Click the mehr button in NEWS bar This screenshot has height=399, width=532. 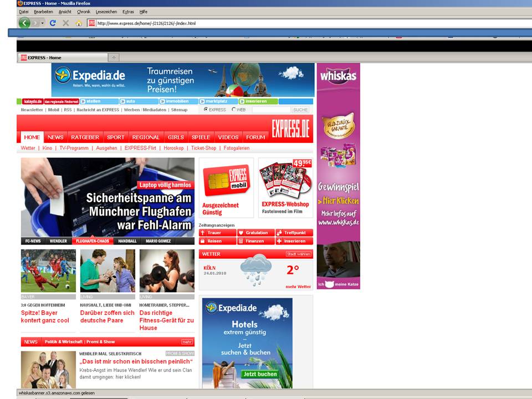pos(187,342)
